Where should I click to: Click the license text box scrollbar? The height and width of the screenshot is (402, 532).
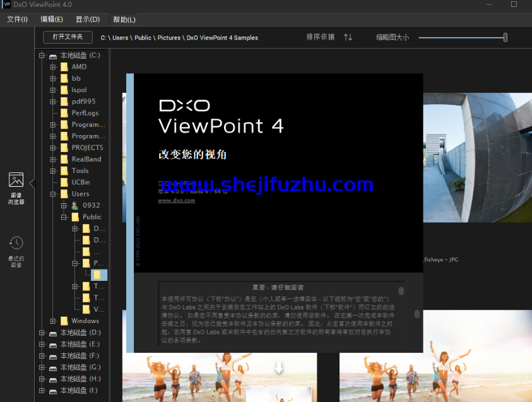[x=401, y=291]
